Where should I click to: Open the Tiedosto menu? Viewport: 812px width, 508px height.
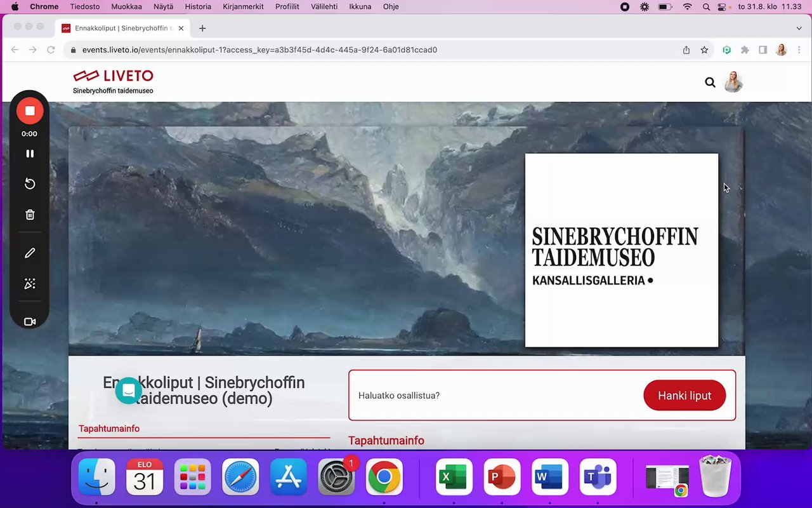pyautogui.click(x=85, y=6)
